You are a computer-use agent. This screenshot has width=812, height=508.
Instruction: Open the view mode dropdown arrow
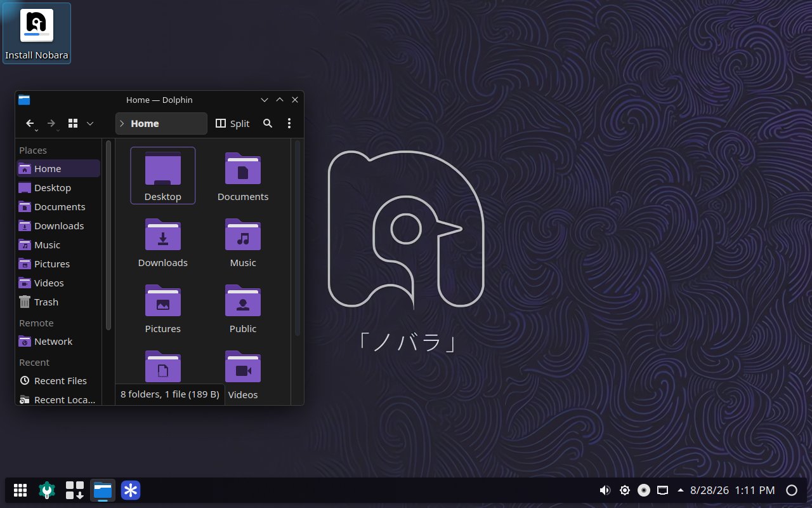pyautogui.click(x=90, y=124)
